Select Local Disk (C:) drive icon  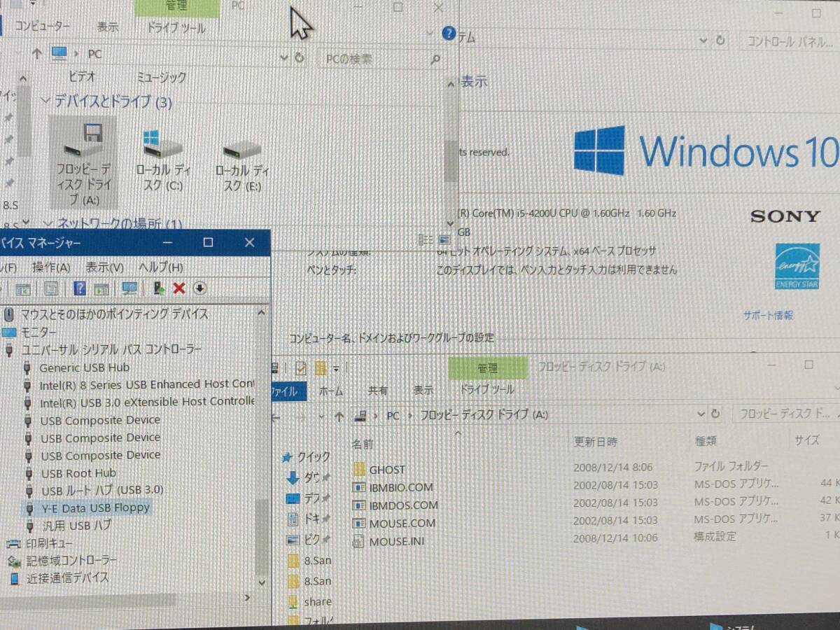coord(164,160)
